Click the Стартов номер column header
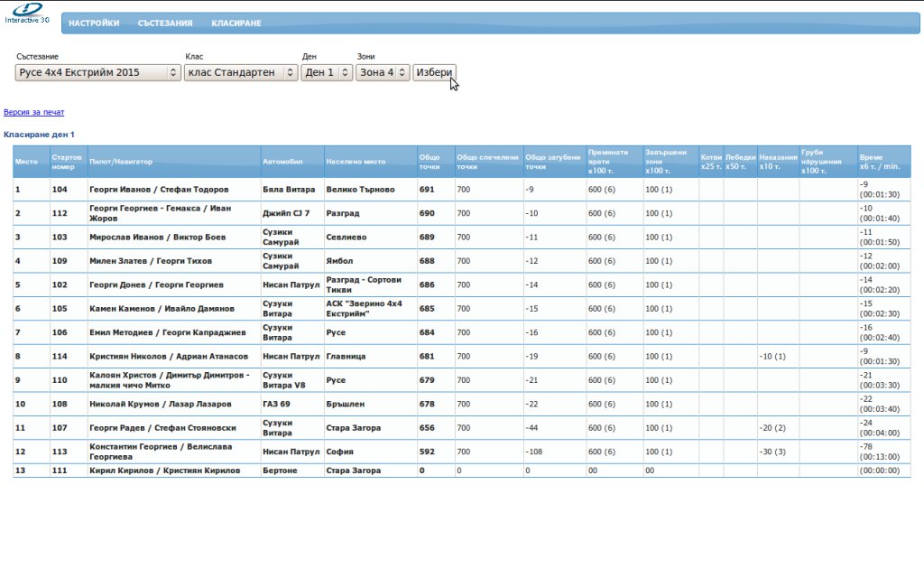Screen dimensions: 924x578 [x=68, y=162]
